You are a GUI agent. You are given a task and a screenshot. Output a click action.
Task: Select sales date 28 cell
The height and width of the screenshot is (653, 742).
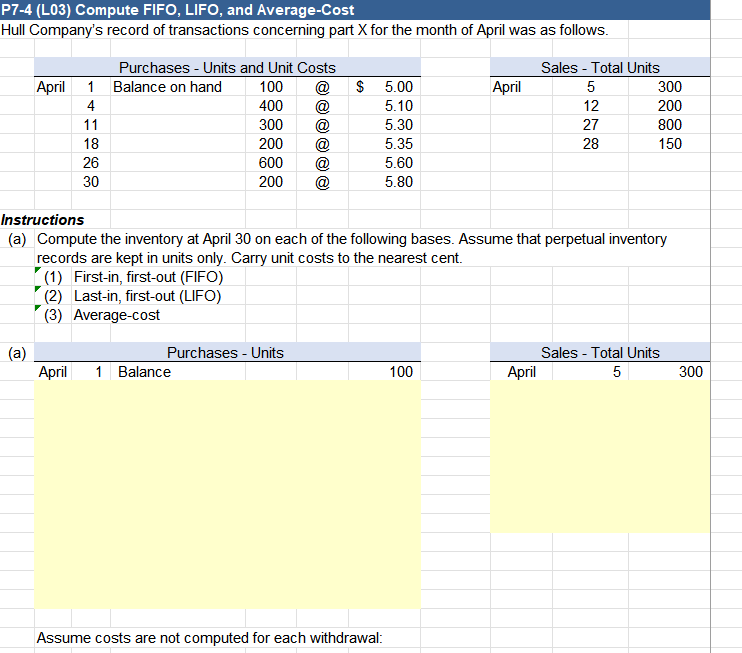(x=591, y=144)
